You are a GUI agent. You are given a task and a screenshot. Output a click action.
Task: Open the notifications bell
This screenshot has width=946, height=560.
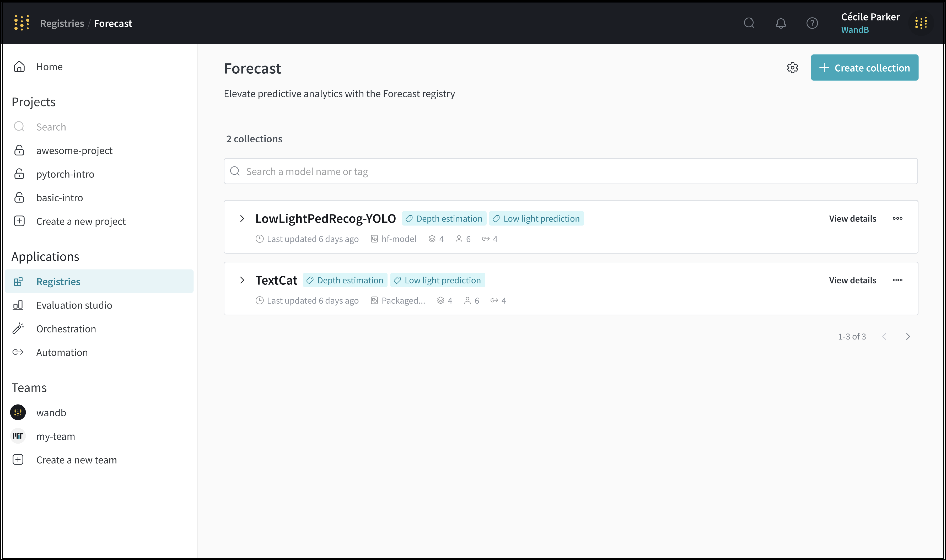pyautogui.click(x=781, y=23)
